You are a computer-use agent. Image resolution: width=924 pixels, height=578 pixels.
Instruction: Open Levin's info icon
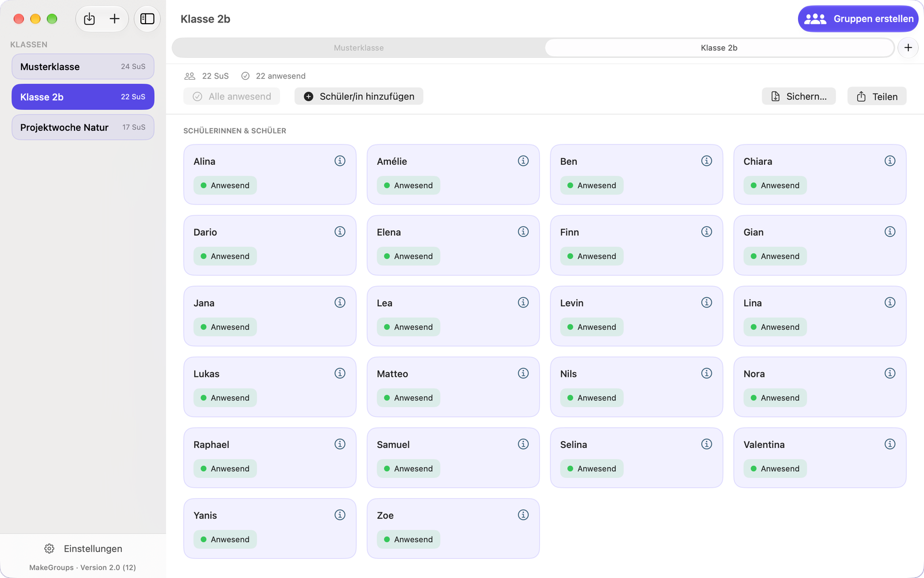(x=707, y=302)
